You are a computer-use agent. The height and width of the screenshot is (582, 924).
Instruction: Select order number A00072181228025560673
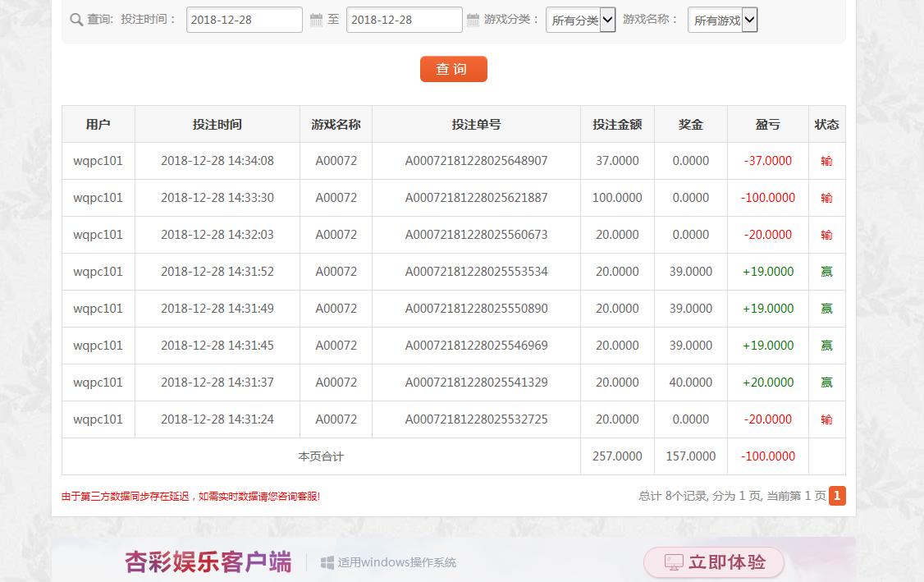click(476, 235)
